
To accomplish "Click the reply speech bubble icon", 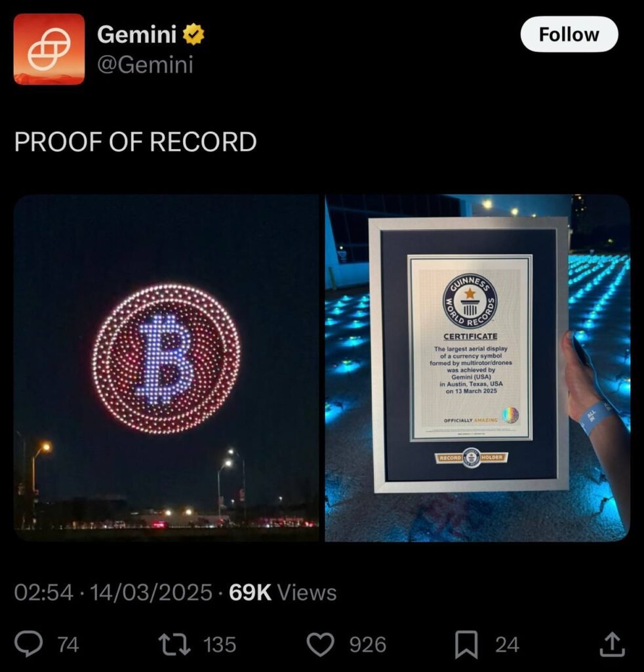I will 28,644.
